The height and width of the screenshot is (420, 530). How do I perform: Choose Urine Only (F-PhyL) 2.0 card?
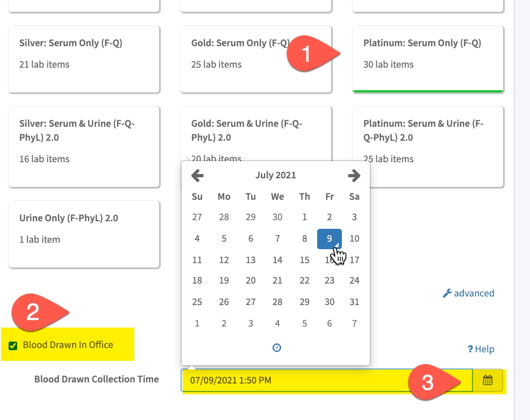pyautogui.click(x=84, y=234)
